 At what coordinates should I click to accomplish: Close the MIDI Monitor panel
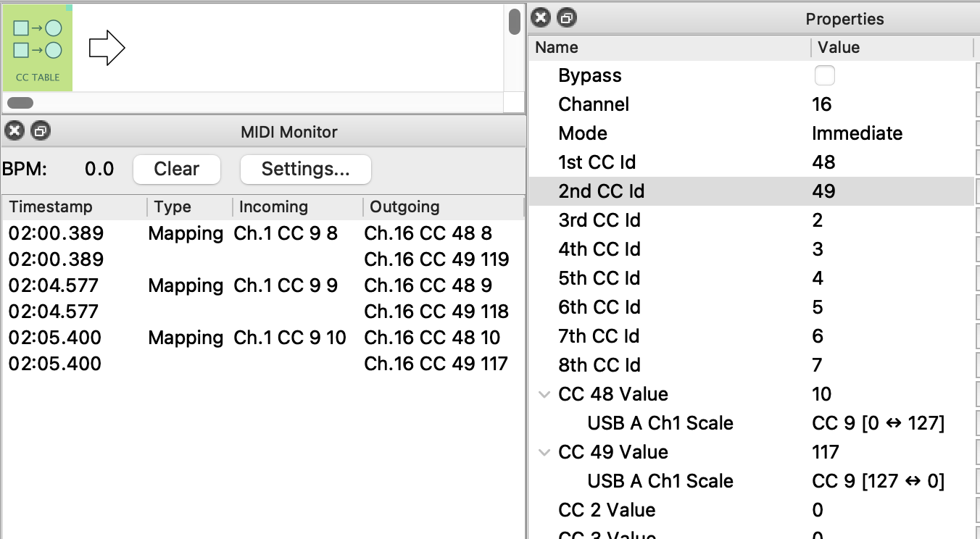click(x=14, y=131)
